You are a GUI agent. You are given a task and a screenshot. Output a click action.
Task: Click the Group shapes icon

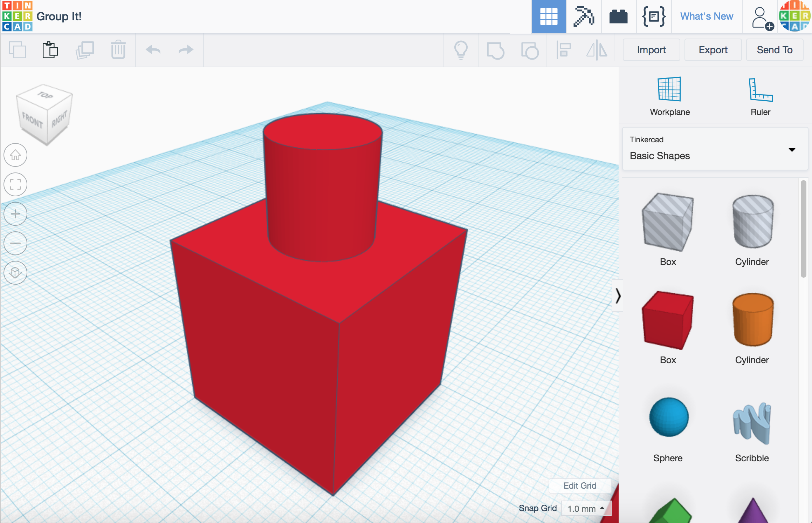pos(495,50)
